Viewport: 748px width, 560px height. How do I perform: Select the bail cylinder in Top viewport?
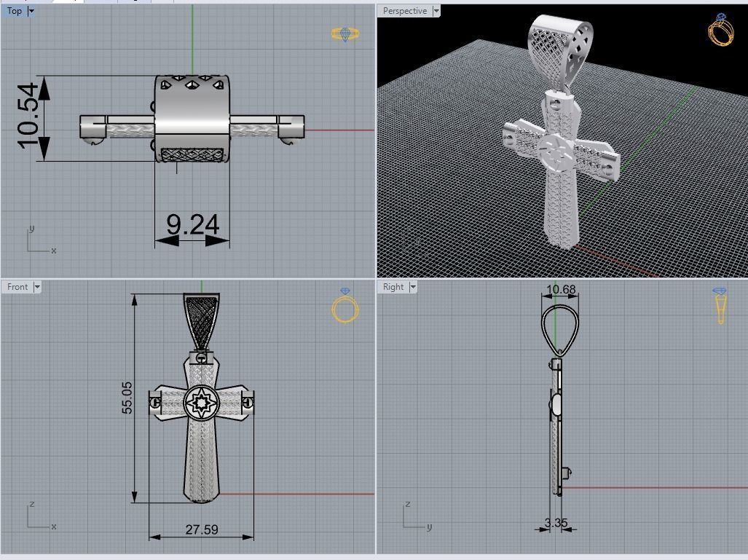[x=192, y=118]
